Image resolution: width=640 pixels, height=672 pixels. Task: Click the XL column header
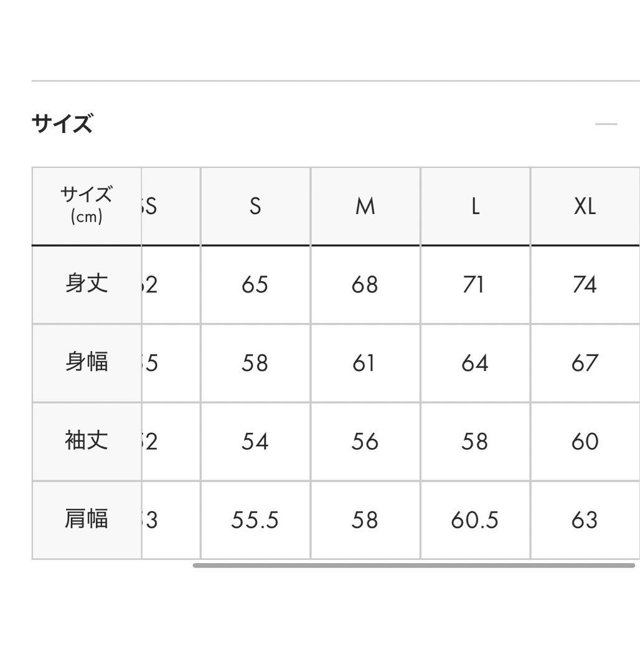point(584,205)
